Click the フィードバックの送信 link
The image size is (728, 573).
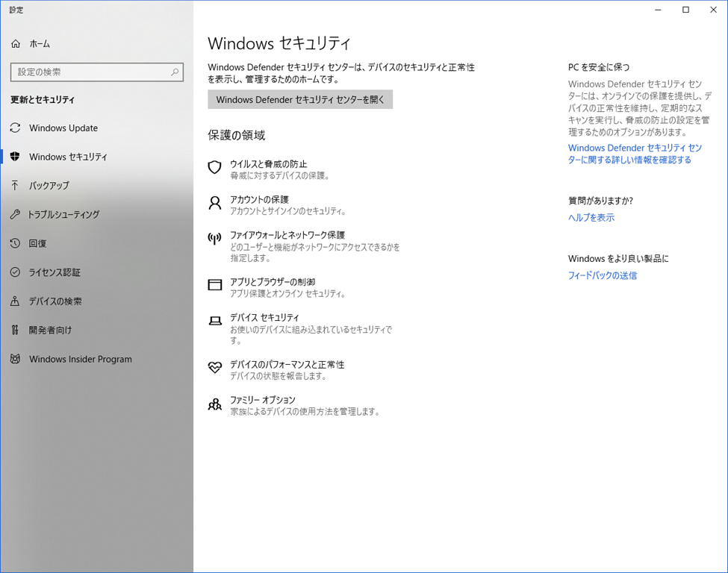click(602, 275)
